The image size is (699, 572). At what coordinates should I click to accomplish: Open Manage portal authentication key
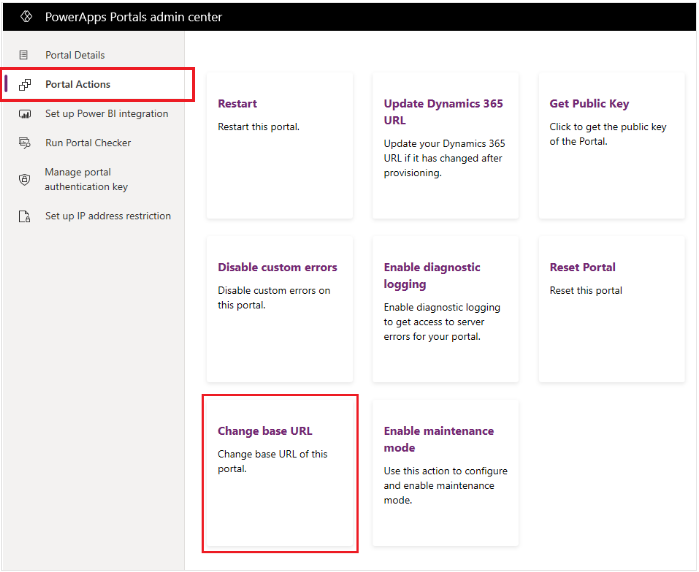(x=86, y=179)
